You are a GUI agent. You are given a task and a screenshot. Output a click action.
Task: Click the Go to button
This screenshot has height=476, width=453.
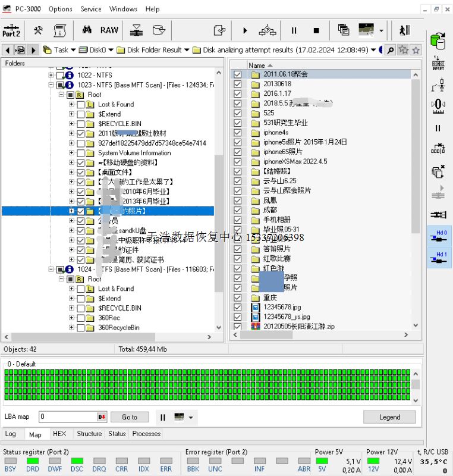click(130, 417)
